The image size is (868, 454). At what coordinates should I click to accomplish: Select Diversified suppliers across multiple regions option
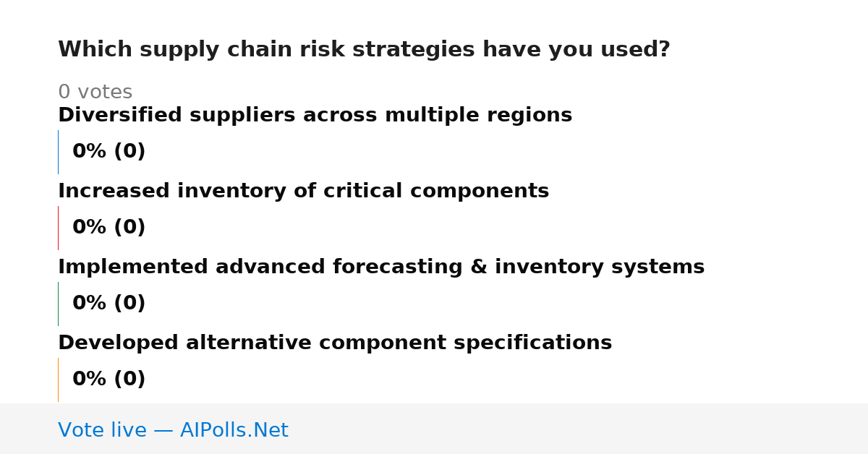click(315, 116)
